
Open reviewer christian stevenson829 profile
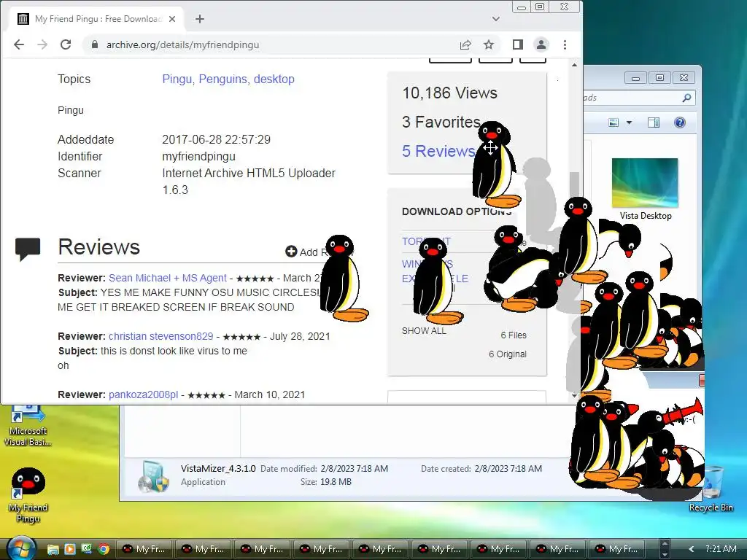click(x=161, y=336)
